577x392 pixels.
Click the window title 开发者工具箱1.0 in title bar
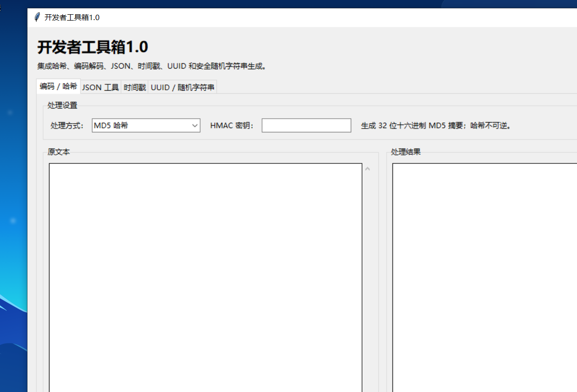72,17
